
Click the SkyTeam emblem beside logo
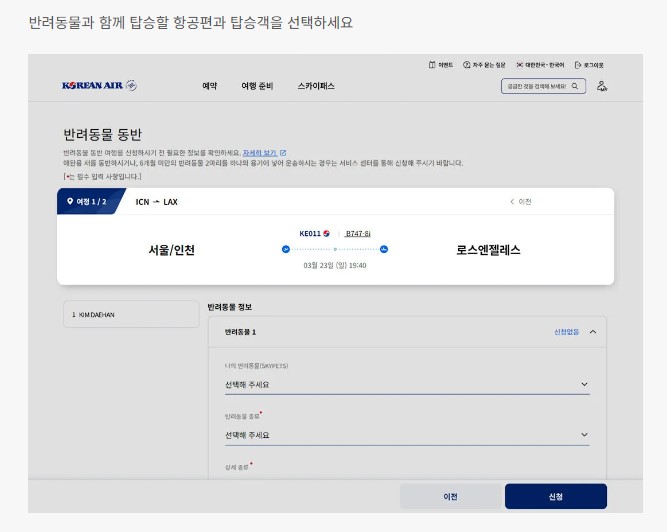(131, 85)
